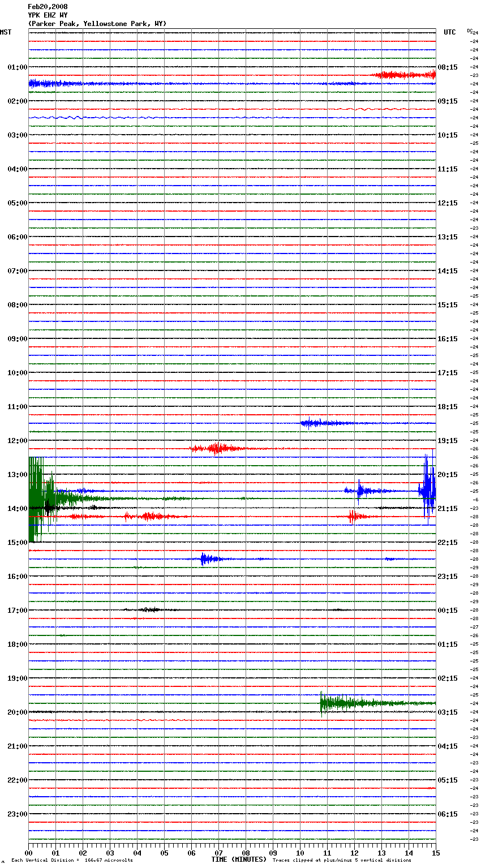The image size is (481, 868).
Task: Click the 16:15 UTC time label
Action: coord(448,339)
